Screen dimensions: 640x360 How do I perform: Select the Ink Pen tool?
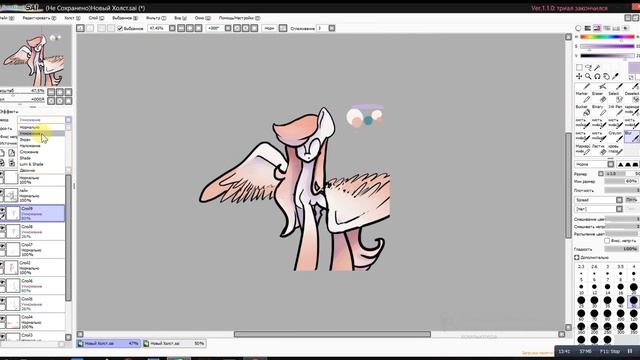[x=615, y=110]
